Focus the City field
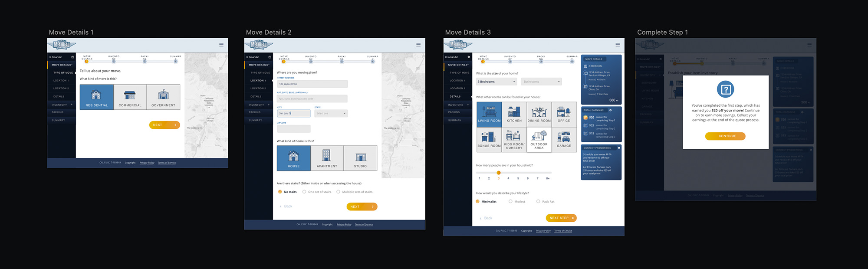 [x=294, y=113]
